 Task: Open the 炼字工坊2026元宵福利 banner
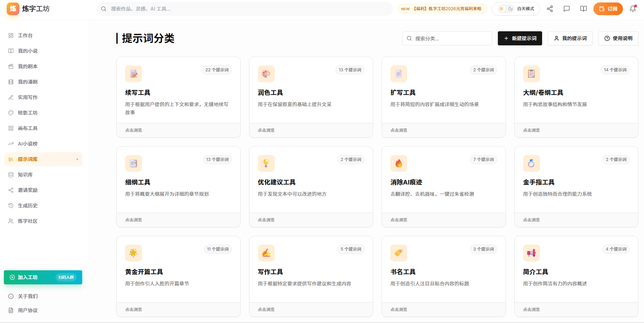pos(442,8)
